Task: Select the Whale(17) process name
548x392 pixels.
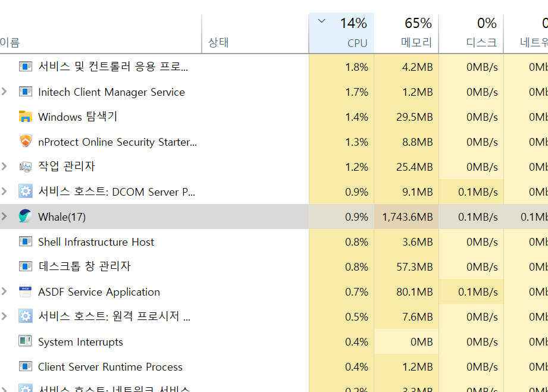Action: click(62, 217)
